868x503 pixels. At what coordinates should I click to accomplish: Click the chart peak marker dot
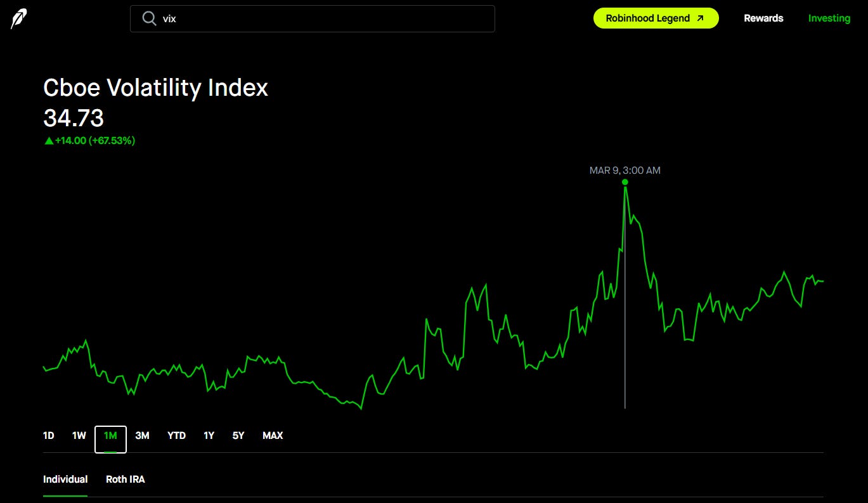[625, 182]
